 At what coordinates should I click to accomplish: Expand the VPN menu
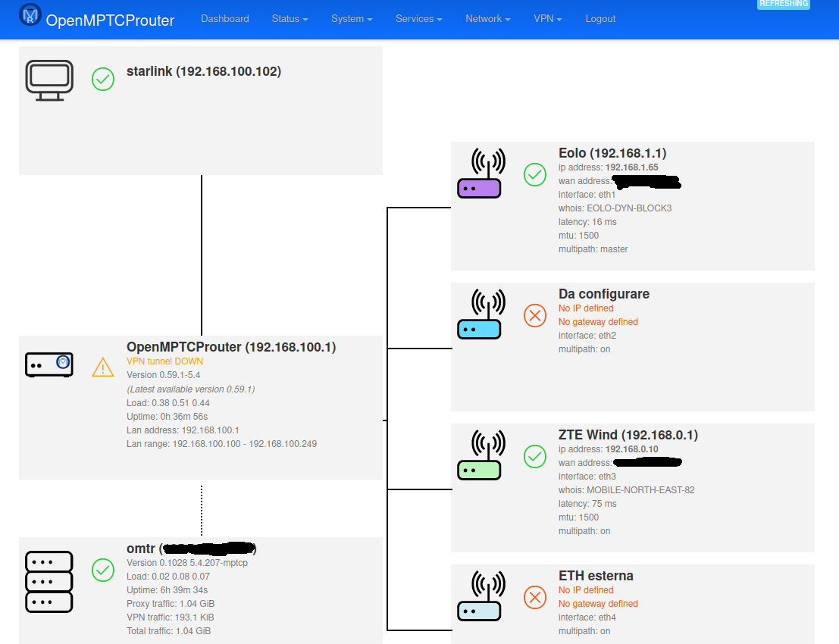pos(547,19)
